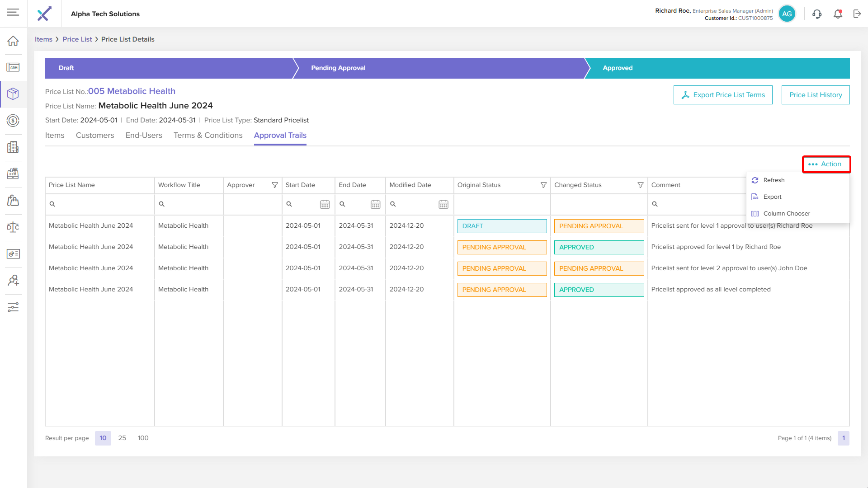868x488 pixels.
Task: Switch to Terms & Conditions tab
Action: pos(208,136)
